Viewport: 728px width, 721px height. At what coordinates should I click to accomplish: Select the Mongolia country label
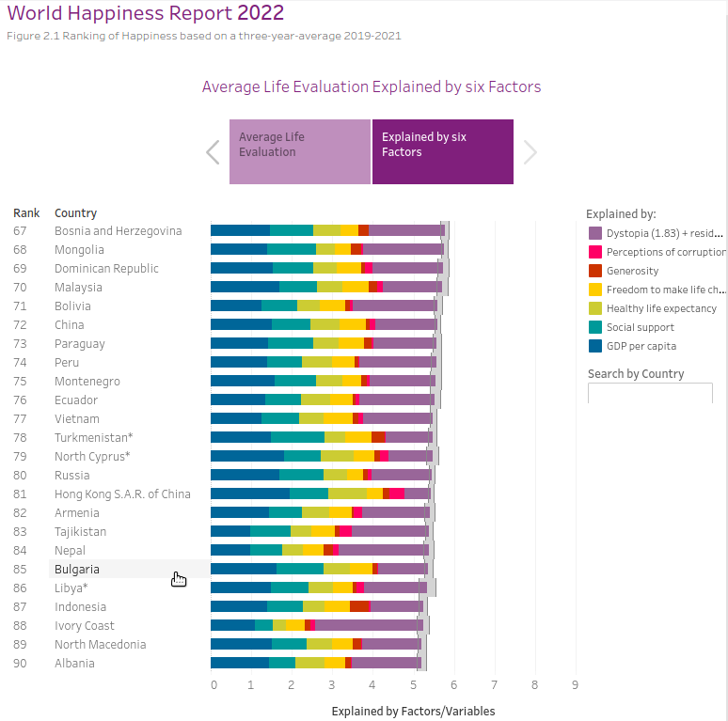tap(79, 250)
